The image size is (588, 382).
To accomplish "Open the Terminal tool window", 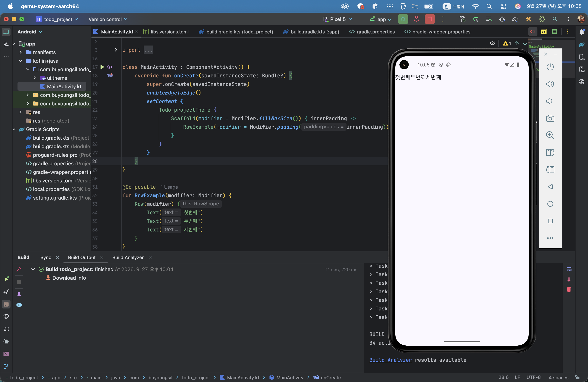I will point(6,354).
